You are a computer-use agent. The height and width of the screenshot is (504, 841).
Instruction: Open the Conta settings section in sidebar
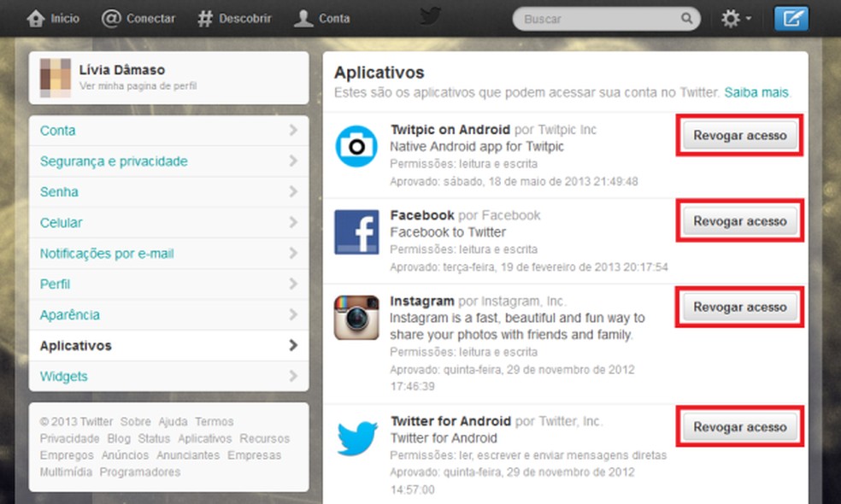pyautogui.click(x=169, y=131)
